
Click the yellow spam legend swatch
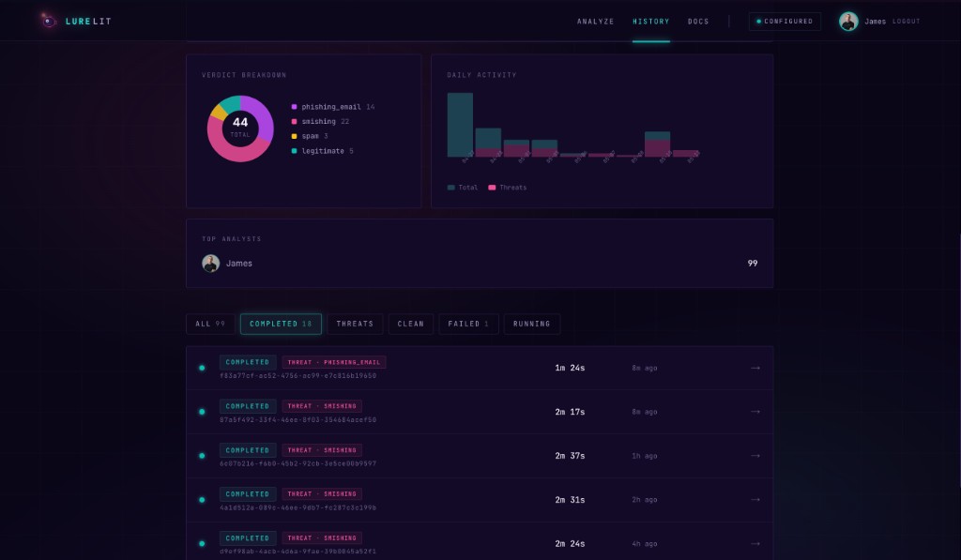pos(294,136)
